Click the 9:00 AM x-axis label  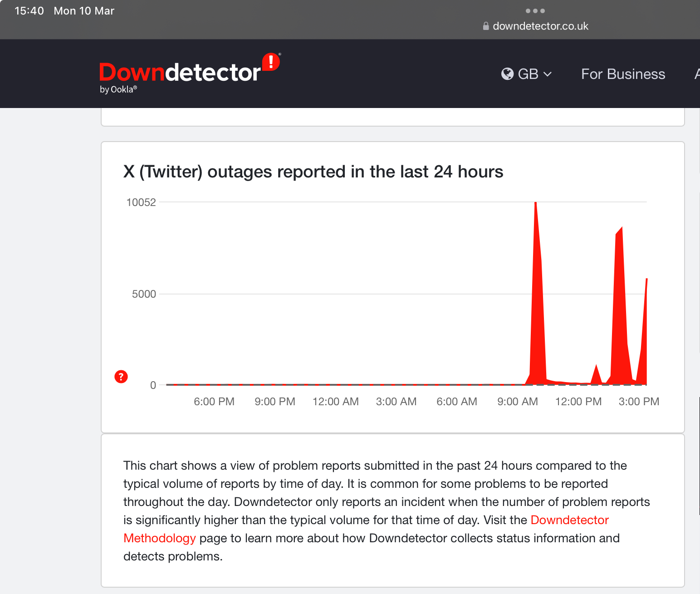pos(518,402)
